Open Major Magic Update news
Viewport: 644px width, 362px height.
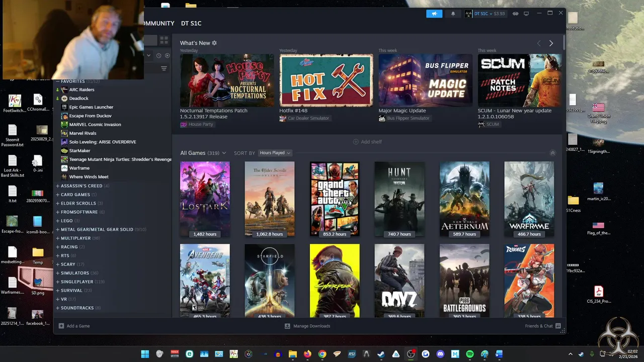[x=426, y=80]
